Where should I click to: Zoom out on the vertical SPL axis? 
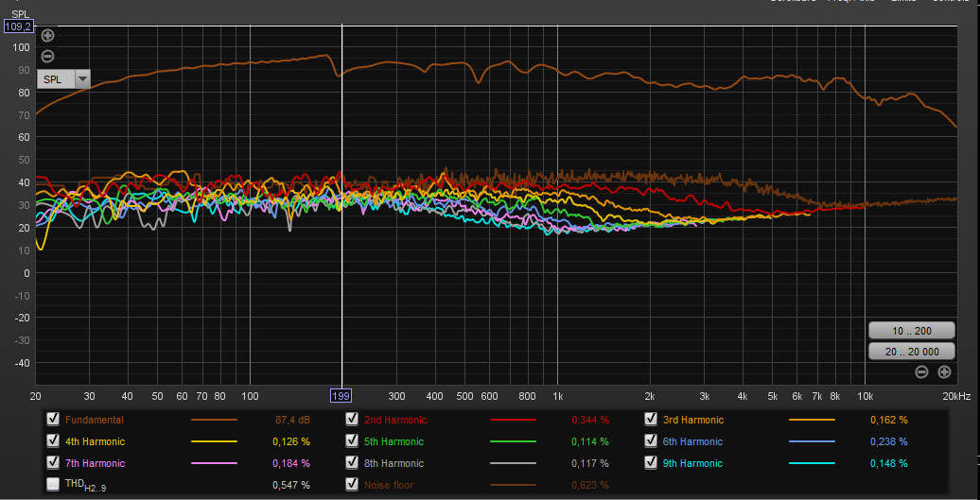pos(48,56)
